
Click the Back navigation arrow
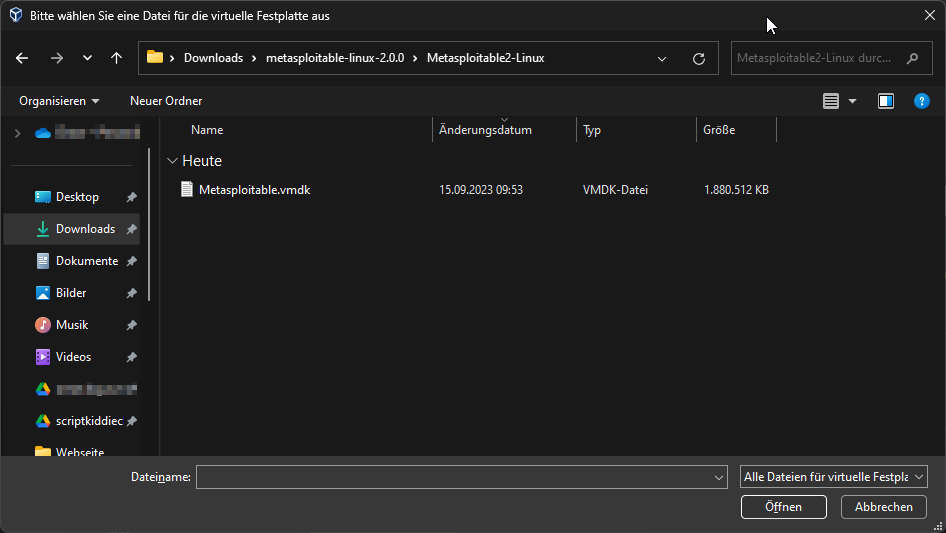coord(22,58)
